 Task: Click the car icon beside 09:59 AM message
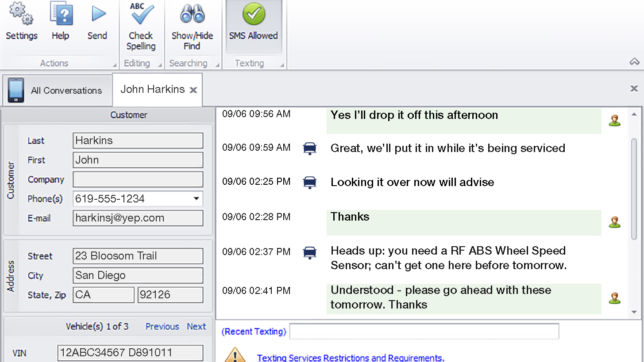(x=310, y=148)
